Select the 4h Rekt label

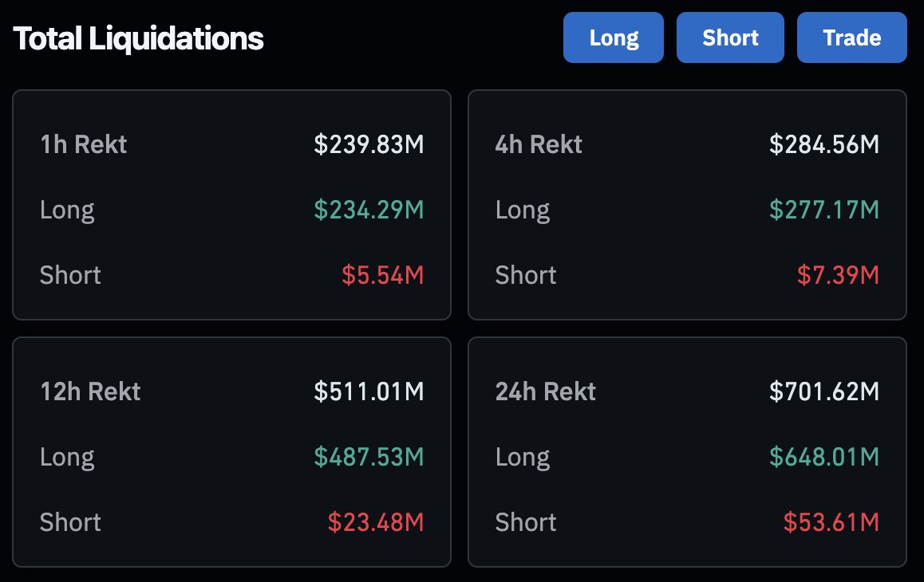click(x=539, y=144)
